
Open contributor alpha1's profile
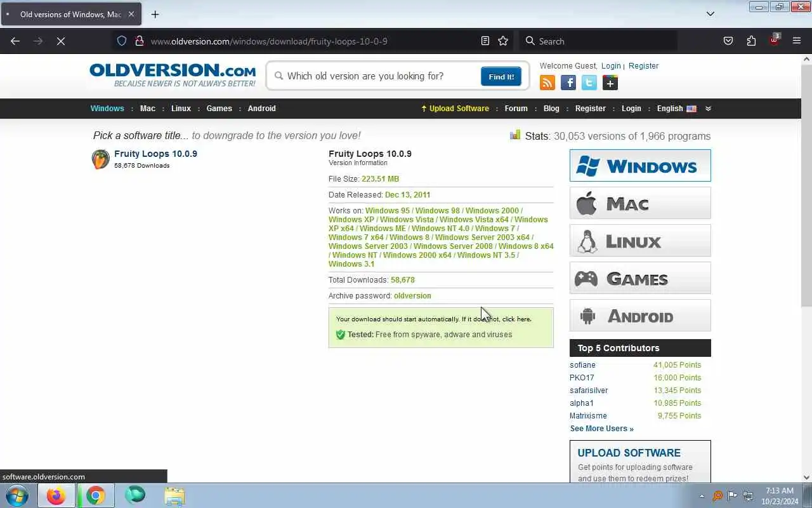pos(582,403)
